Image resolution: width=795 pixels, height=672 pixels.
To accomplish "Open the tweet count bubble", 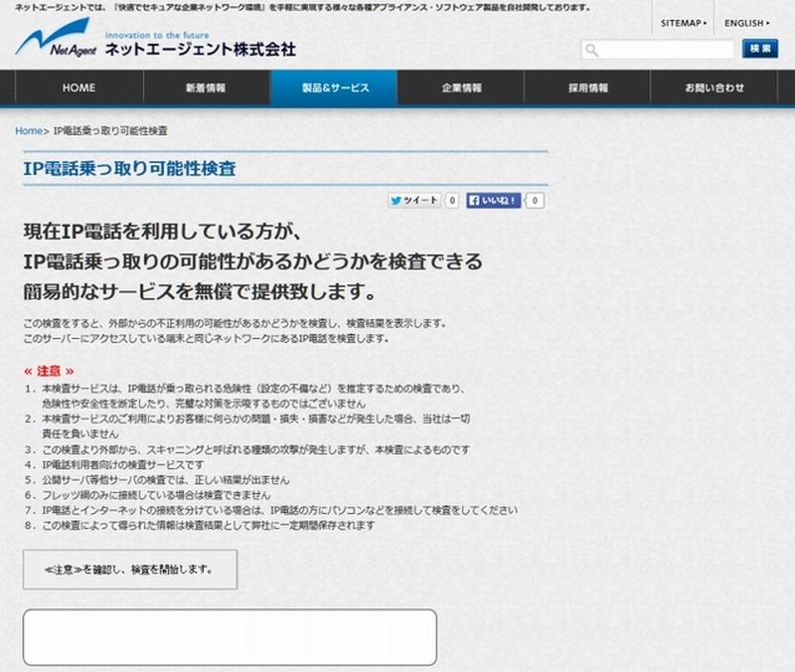I will pyautogui.click(x=452, y=201).
